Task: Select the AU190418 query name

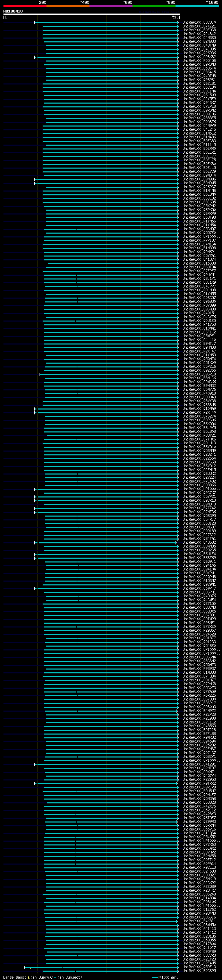Action: [x=13, y=11]
